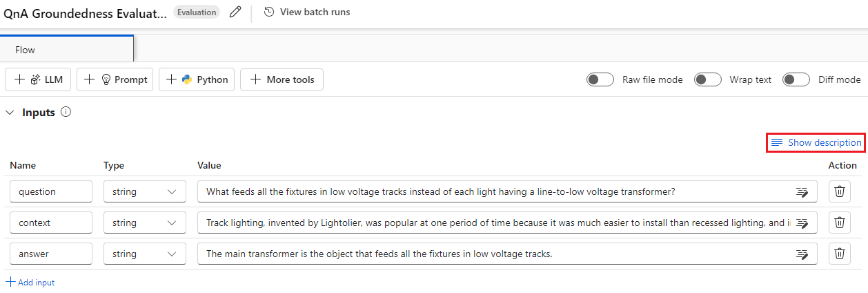Enable Raw file mode toggle
Viewport: 868px width, 293px height.
(600, 79)
